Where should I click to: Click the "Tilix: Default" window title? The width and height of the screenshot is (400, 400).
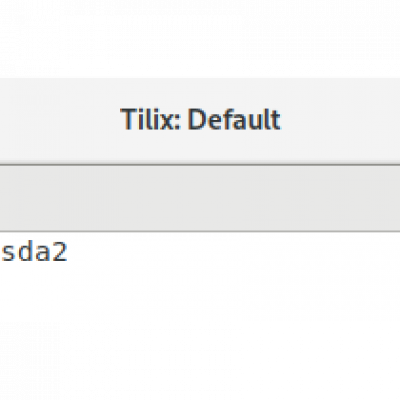point(200,119)
